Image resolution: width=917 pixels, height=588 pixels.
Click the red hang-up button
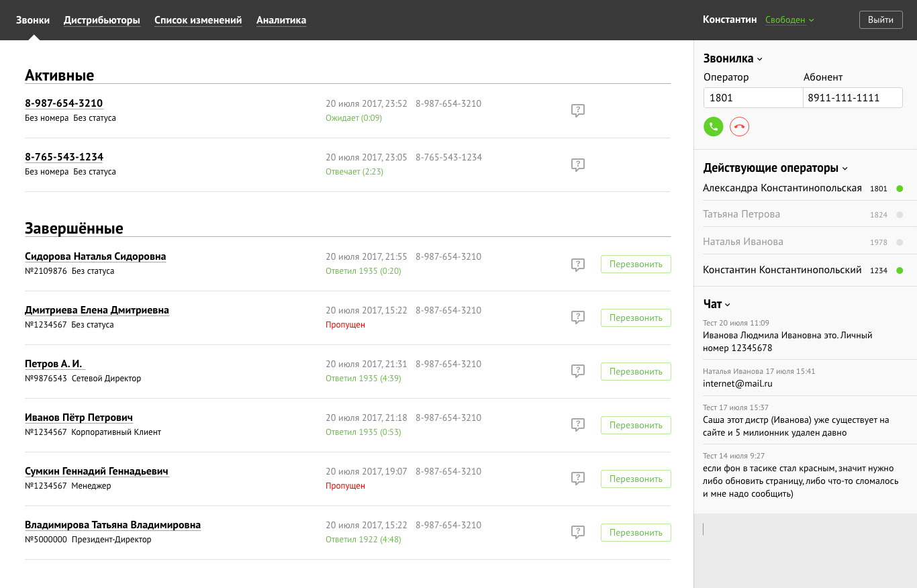[739, 126]
